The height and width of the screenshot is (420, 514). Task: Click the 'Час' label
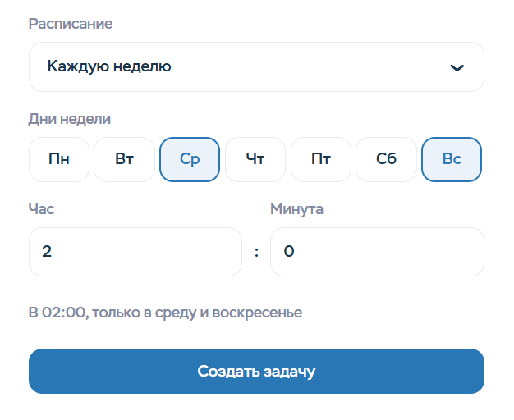point(41,209)
